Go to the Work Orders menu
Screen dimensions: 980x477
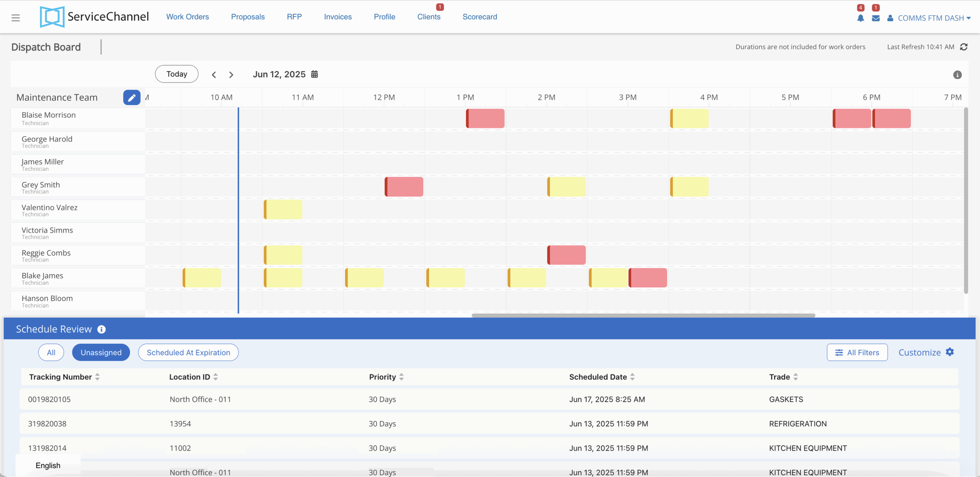click(x=188, y=17)
